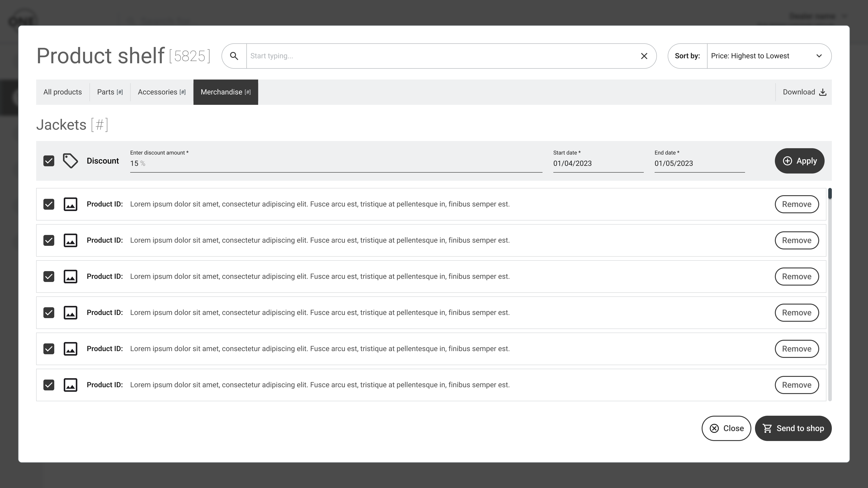
Task: Focus the Start typing search input
Action: (x=441, y=56)
